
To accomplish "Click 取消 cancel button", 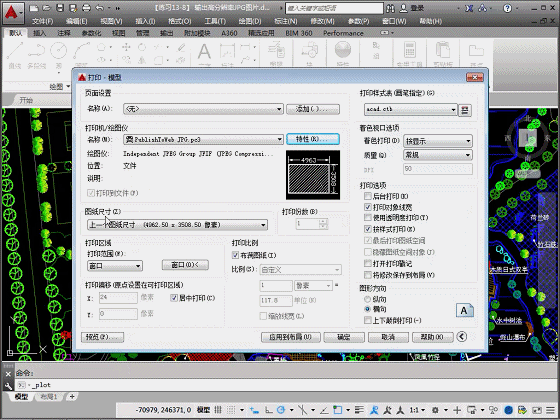I will (388, 337).
